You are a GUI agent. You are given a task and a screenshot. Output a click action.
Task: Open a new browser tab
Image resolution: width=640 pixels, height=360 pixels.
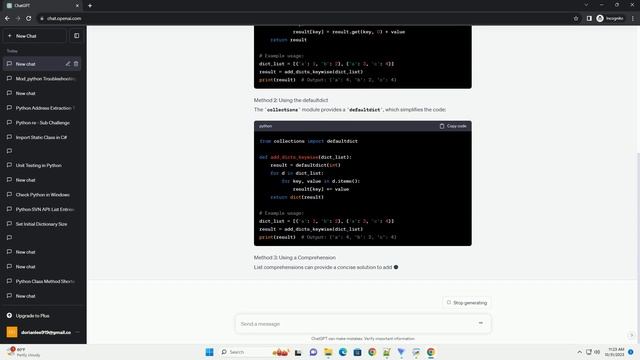(x=90, y=6)
